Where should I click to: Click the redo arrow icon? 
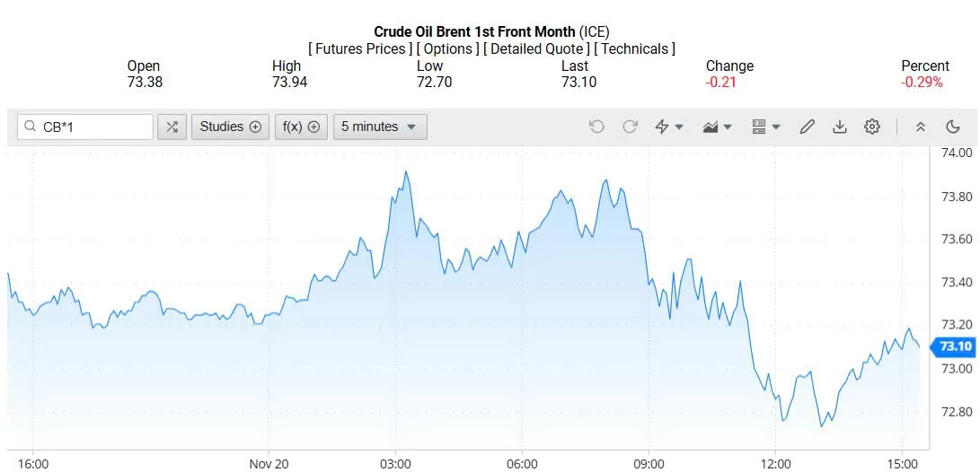(630, 127)
